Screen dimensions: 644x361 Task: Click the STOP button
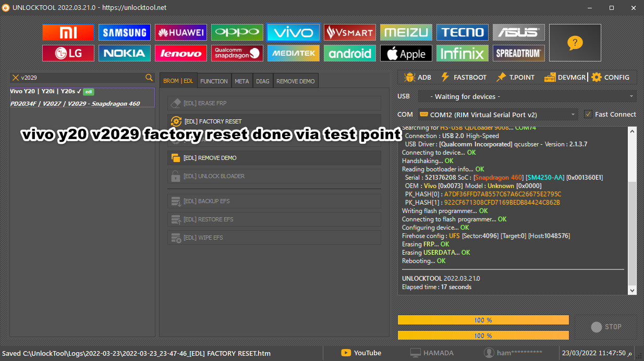pyautogui.click(x=606, y=327)
